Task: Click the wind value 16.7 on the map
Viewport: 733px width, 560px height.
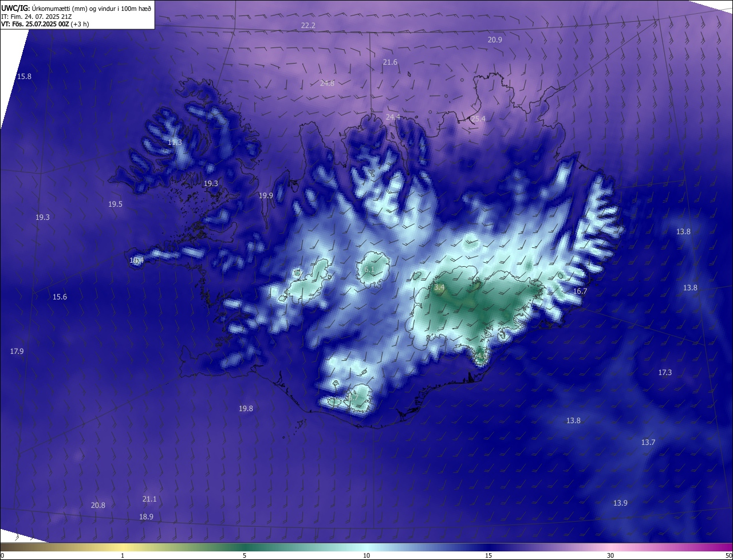Action: coord(580,291)
